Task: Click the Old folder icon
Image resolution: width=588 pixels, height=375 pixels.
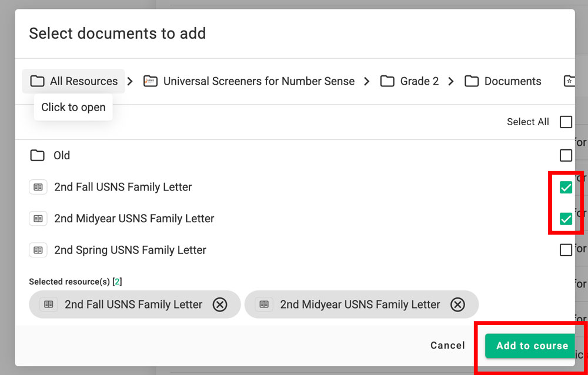Action: 38,156
